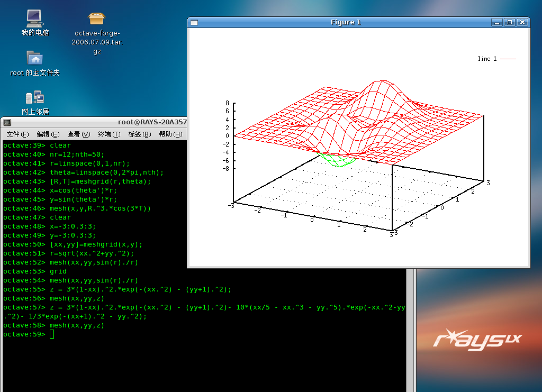The height and width of the screenshot is (392, 542).
Task: Minimize the Figure 1 window
Action: (x=496, y=22)
